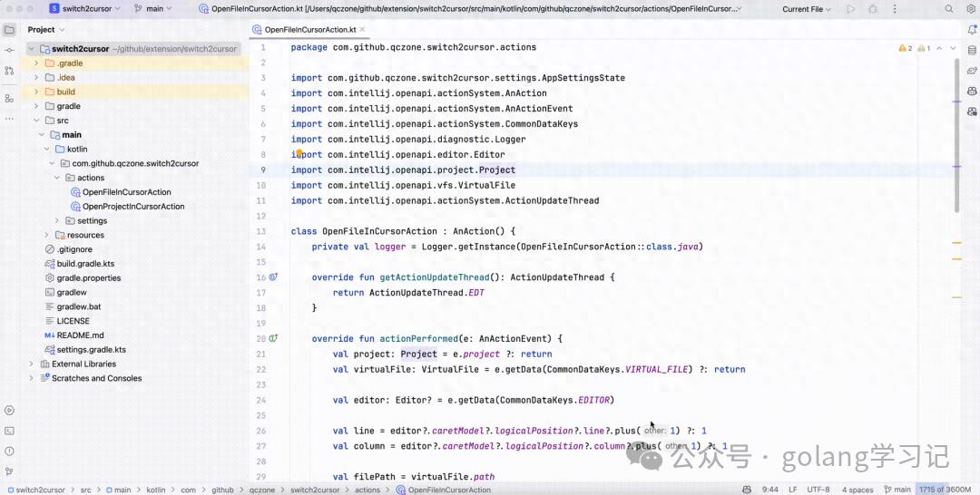Click the warnings count indicator showing 2

905,48
